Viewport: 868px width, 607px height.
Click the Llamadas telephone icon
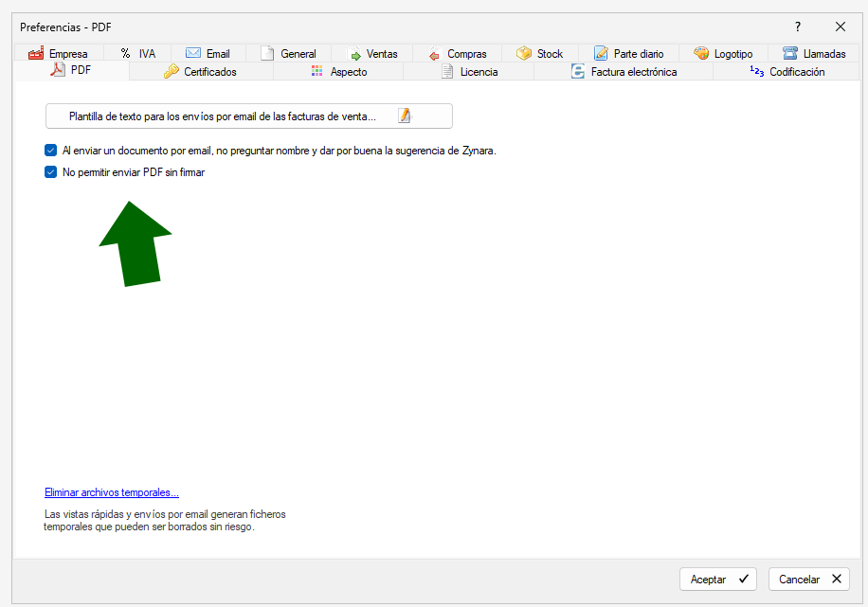coord(790,54)
